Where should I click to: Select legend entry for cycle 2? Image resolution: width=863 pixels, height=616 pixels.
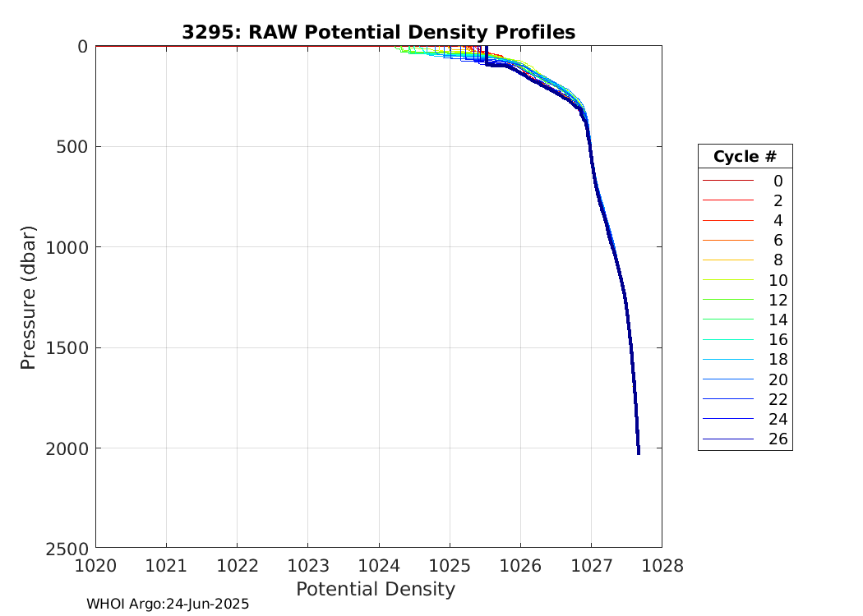coord(745,200)
